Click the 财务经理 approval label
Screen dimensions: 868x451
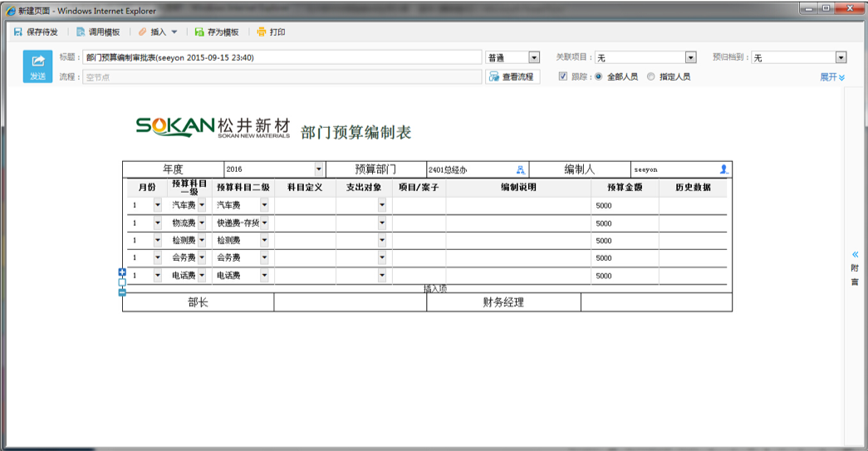(503, 302)
